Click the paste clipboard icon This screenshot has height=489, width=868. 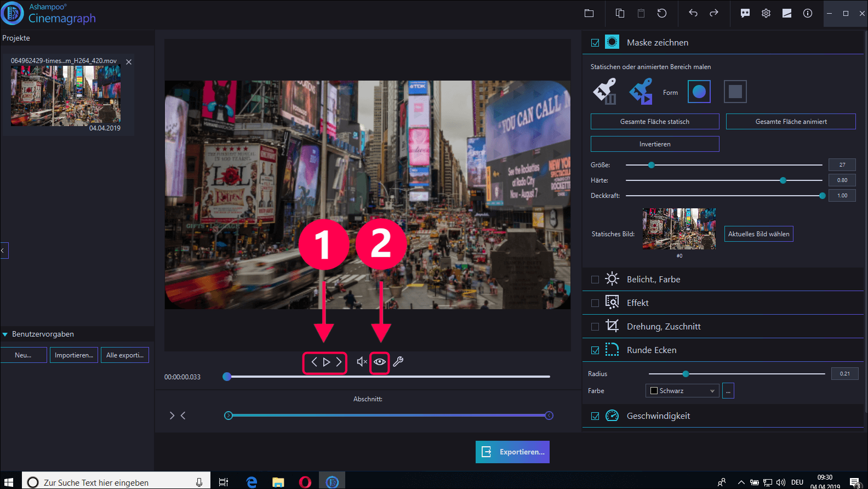641,13
